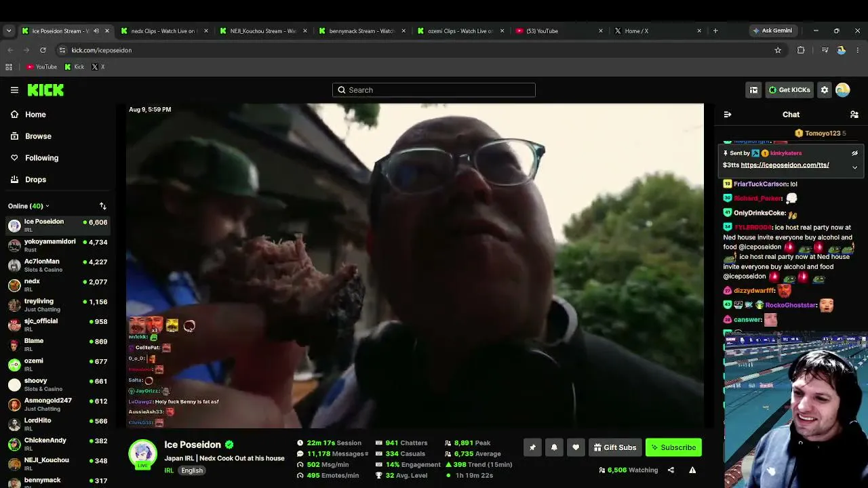This screenshot has width=868, height=488.
Task: Expand the Online (40) dropdown
Action: coord(28,206)
